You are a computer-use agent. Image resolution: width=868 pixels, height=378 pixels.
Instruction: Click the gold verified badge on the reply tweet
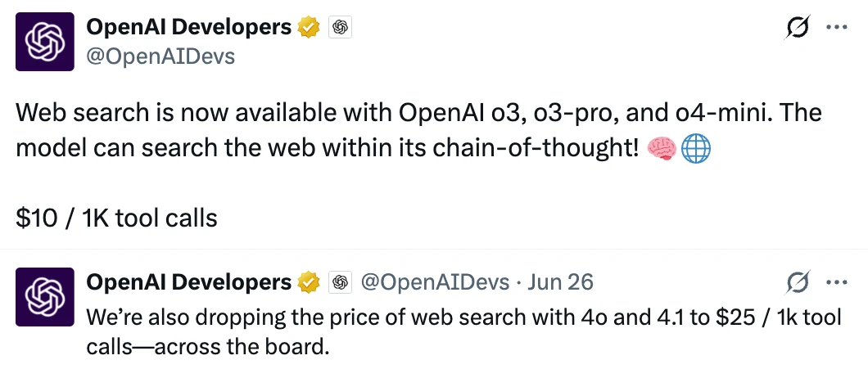(310, 282)
